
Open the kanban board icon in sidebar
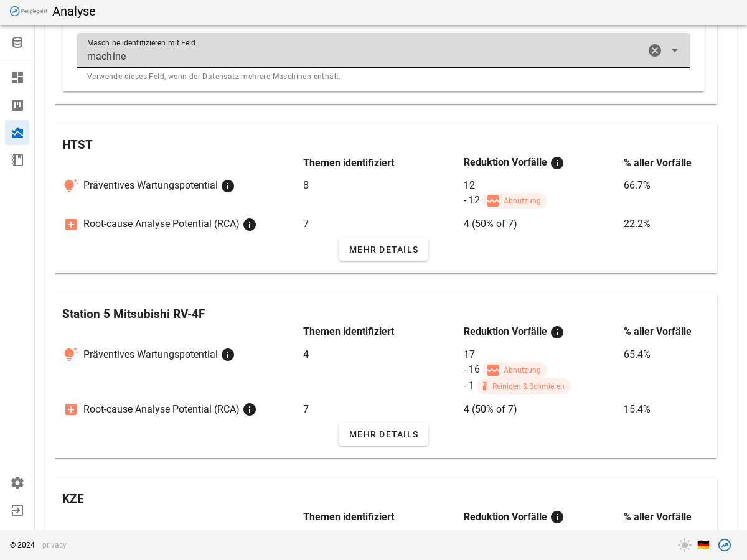tap(17, 105)
